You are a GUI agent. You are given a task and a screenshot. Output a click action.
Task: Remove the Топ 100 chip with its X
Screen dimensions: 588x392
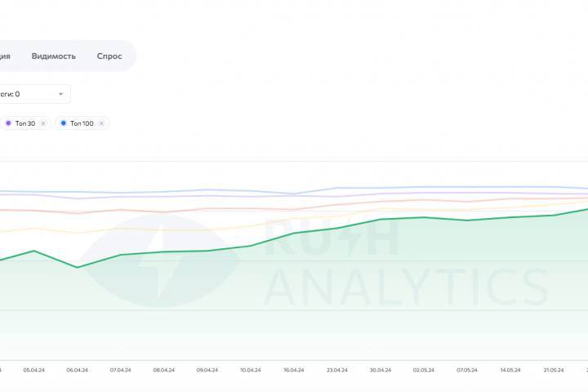101,123
